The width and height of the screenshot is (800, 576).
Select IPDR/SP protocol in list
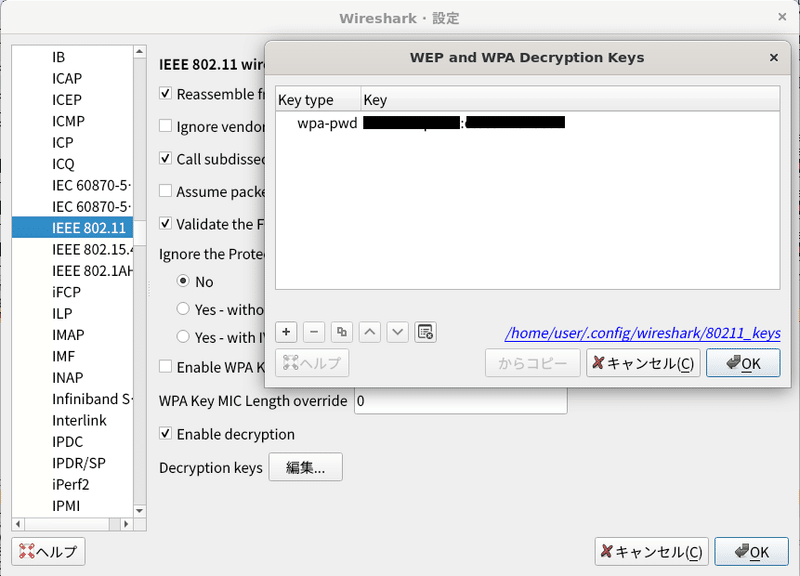pos(72,463)
